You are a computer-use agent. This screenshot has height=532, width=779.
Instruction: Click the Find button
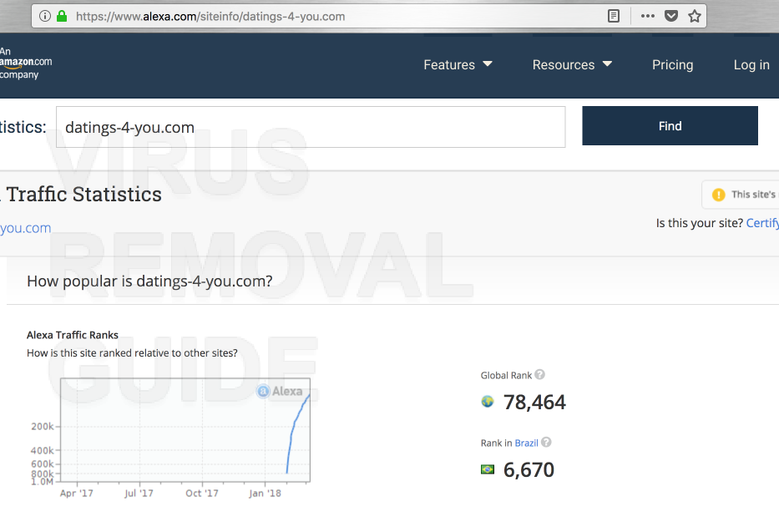670,125
